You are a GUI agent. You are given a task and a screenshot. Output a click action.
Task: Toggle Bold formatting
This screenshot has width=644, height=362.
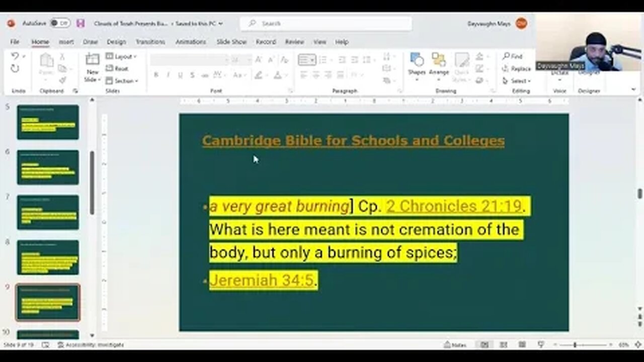[x=156, y=75]
